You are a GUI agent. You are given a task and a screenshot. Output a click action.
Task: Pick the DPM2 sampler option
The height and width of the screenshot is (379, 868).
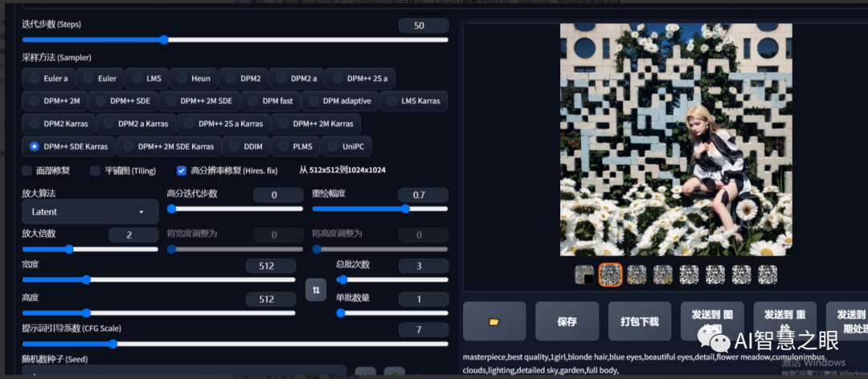(244, 79)
